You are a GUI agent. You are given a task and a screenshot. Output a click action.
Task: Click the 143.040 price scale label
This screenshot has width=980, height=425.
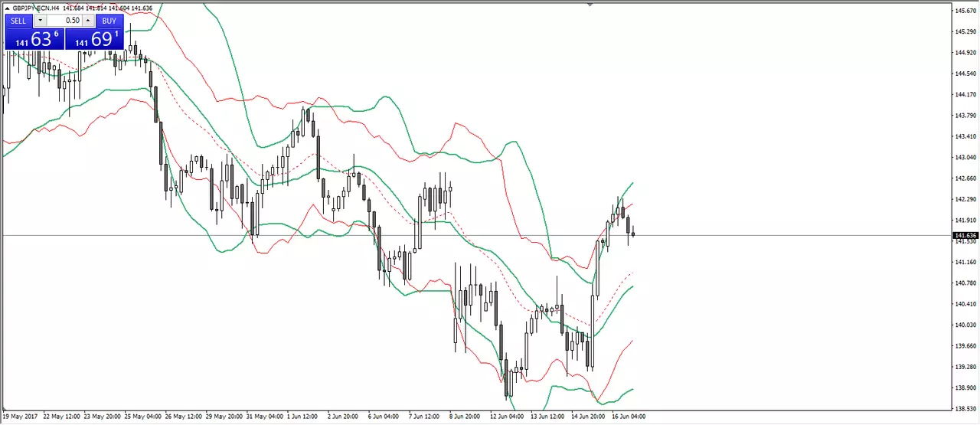pos(965,158)
